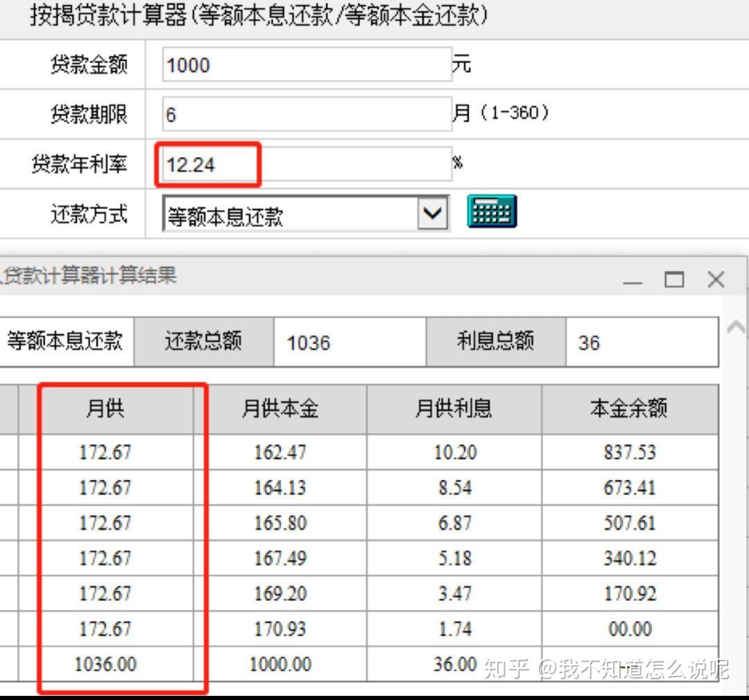This screenshot has height=700, width=749.
Task: Select the 月供本金 column header
Action: point(279,409)
